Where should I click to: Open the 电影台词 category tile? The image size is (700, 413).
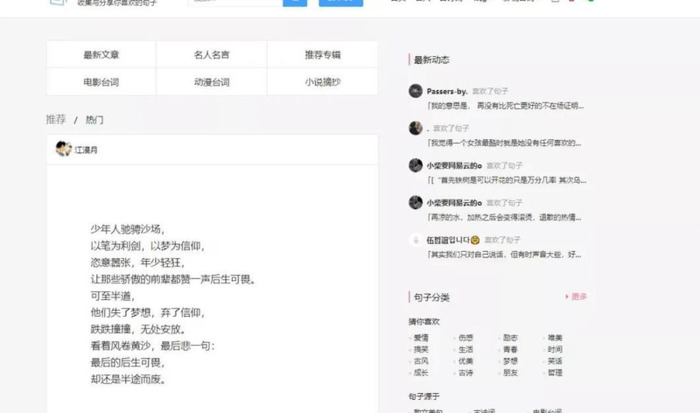click(101, 82)
